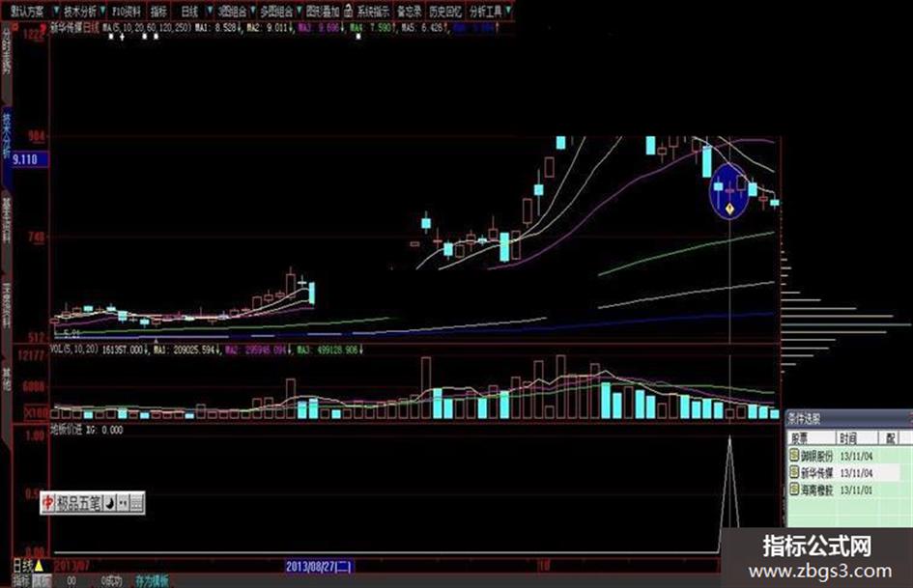The height and width of the screenshot is (588, 913).
Task: Expand the dropdown arrow after 默认方案
Action: click(56, 11)
